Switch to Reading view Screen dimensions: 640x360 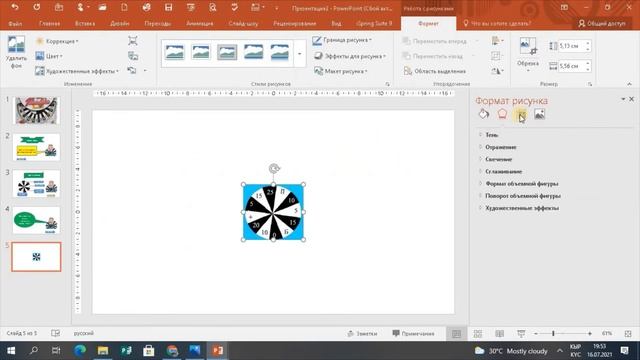[499, 334]
